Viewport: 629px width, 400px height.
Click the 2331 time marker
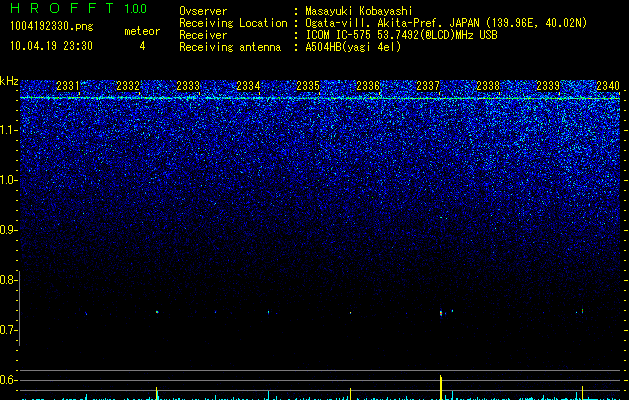(68, 86)
